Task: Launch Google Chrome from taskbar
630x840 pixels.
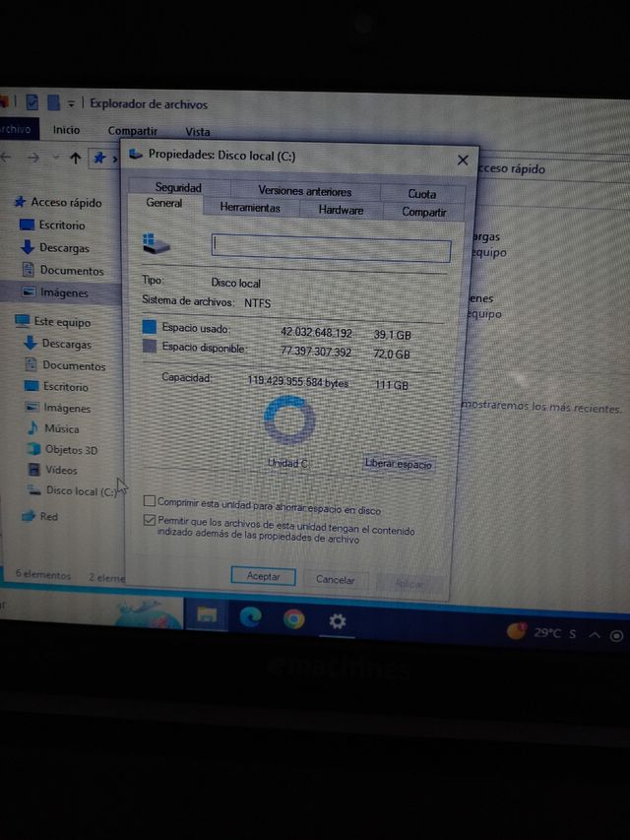Action: click(293, 619)
